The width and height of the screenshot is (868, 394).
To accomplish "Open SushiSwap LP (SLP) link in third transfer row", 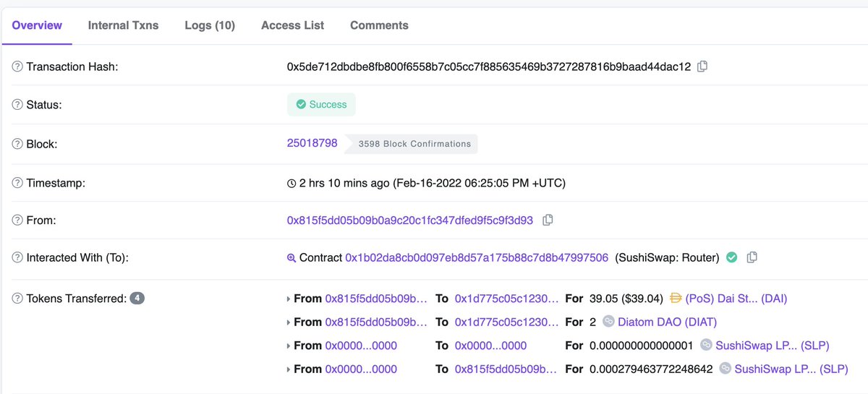I will point(773,346).
